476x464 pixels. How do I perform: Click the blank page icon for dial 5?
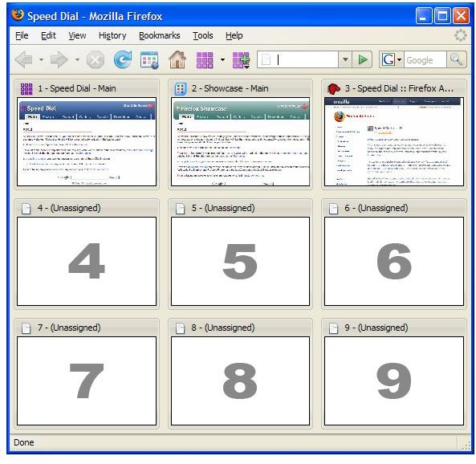tap(180, 209)
